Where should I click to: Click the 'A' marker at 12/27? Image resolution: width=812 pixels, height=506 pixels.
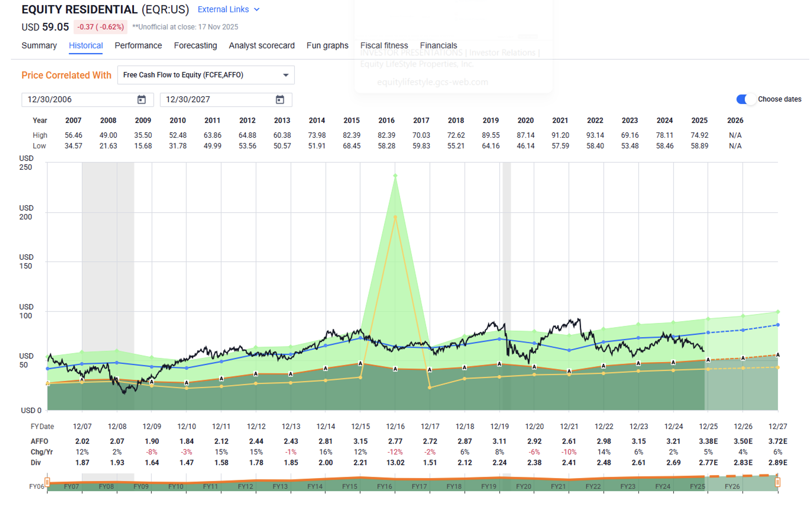click(778, 355)
